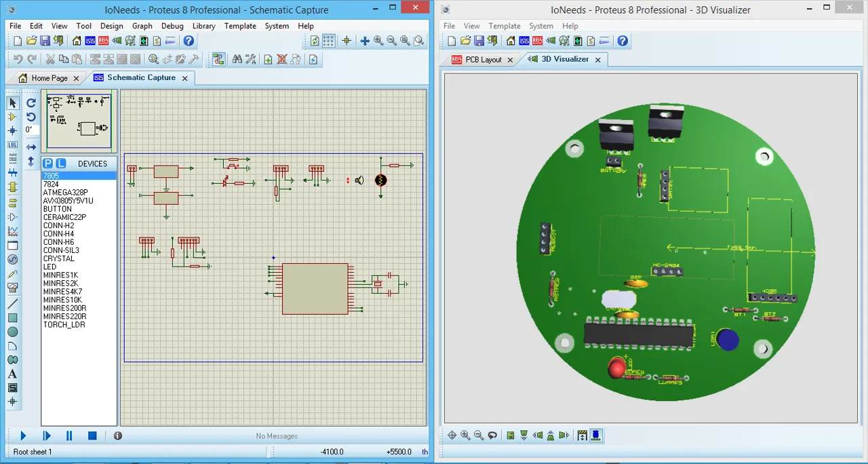The image size is (868, 464).
Task: Select the 2D Text graphics tool
Action: tap(12, 374)
